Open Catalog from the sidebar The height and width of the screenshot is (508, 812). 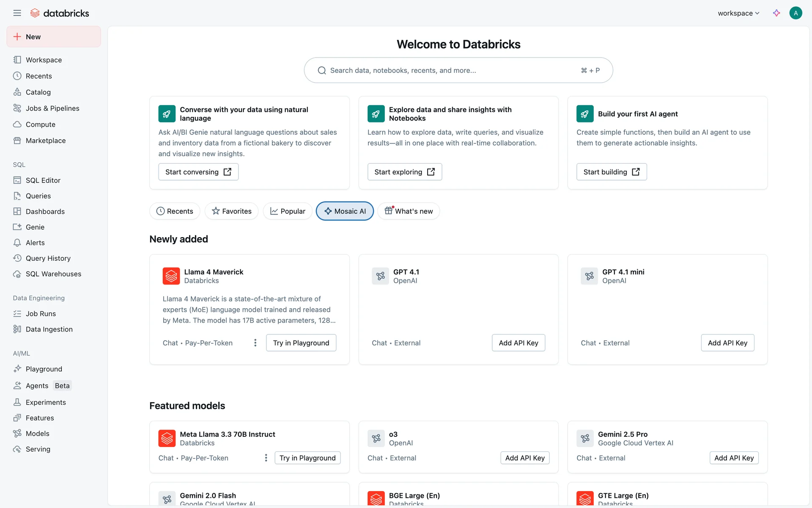[x=38, y=92]
